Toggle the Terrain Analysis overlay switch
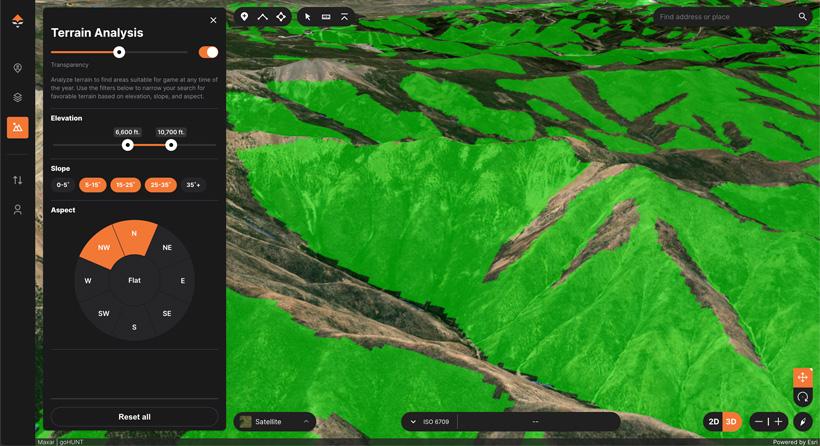The image size is (820, 446). [208, 52]
